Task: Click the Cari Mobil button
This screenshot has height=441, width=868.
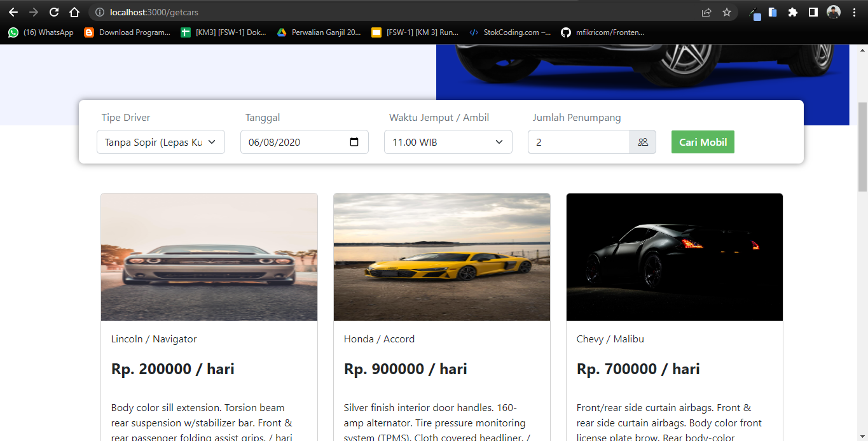Action: pos(703,142)
